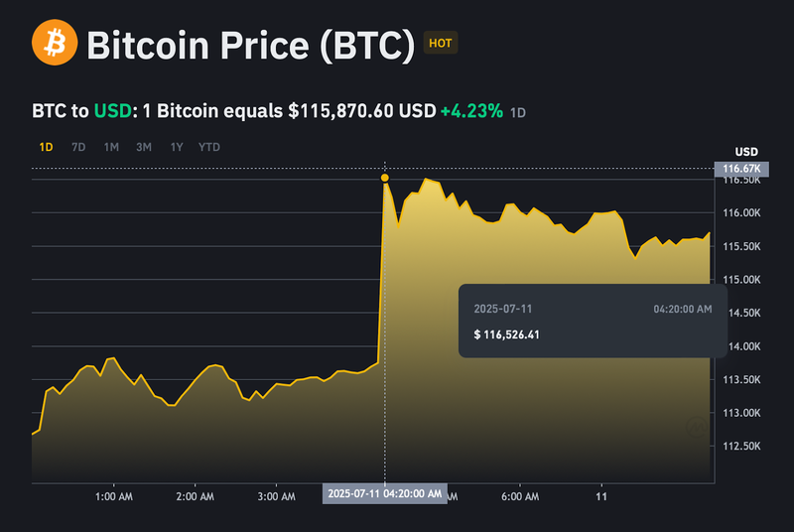Show the 1Y price history
Screen dimensions: 794x532
[177, 147]
